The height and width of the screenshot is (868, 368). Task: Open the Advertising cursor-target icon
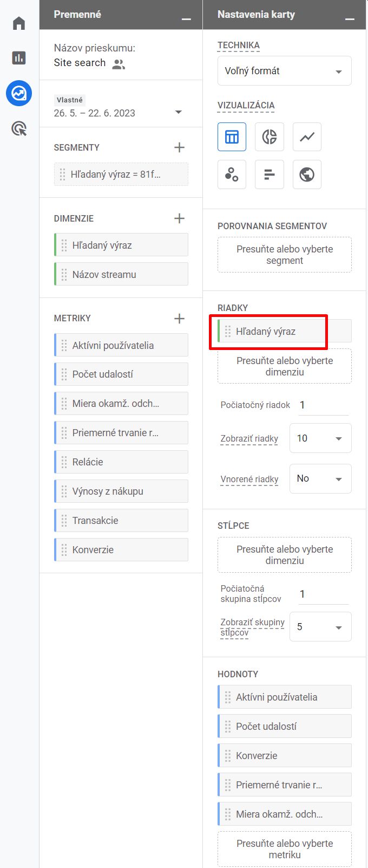click(19, 129)
